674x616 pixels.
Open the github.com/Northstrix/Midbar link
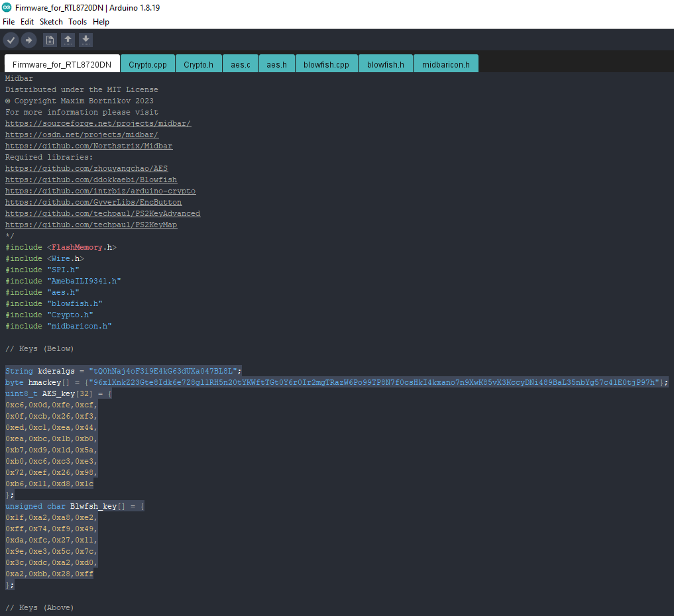(x=88, y=146)
